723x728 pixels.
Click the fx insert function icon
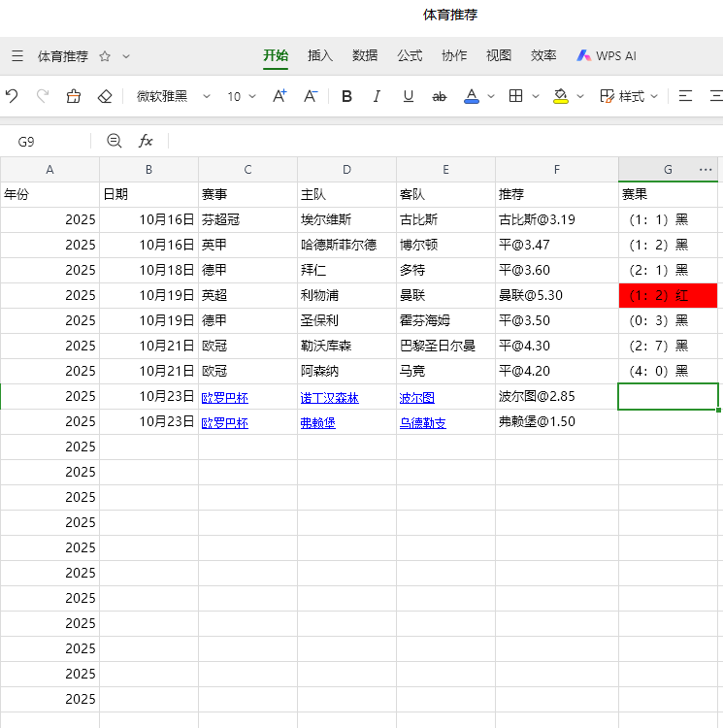pos(146,141)
